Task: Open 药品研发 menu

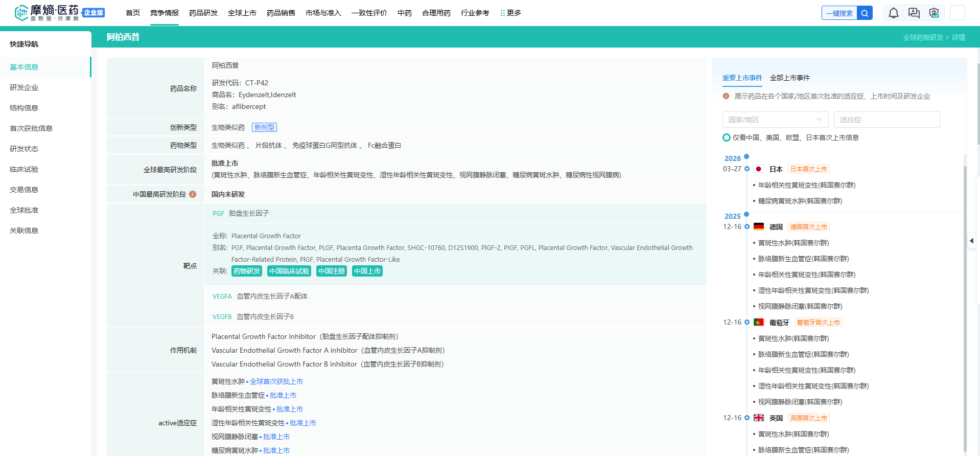Action: tap(203, 13)
